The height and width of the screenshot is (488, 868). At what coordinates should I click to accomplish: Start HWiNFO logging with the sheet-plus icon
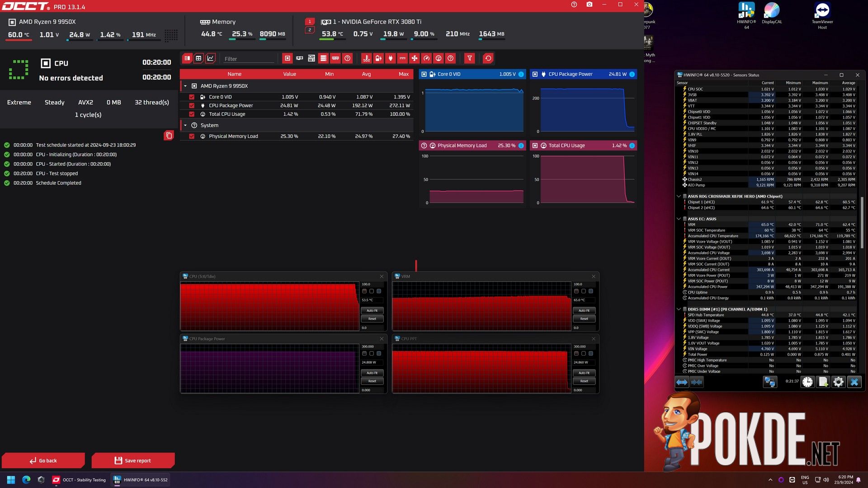[x=823, y=382]
